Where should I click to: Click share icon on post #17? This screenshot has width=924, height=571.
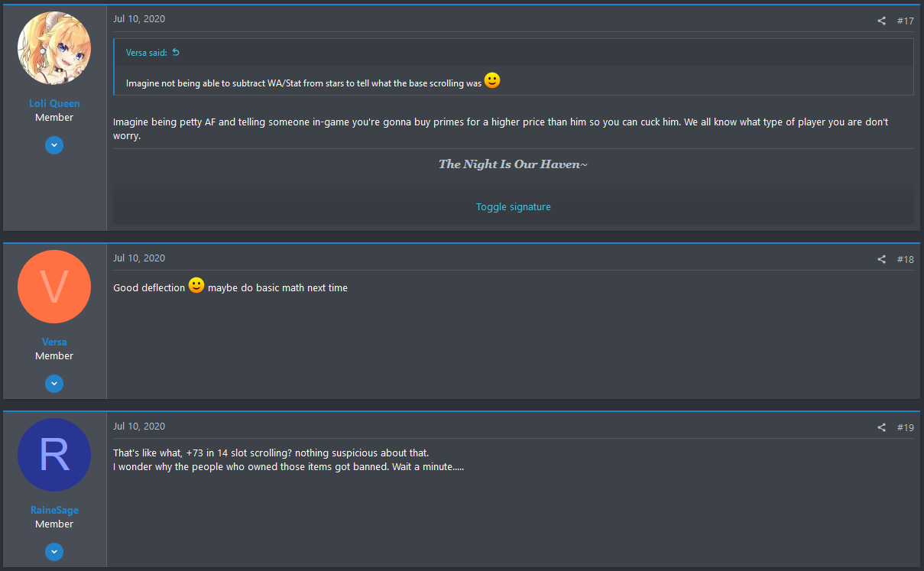point(881,21)
